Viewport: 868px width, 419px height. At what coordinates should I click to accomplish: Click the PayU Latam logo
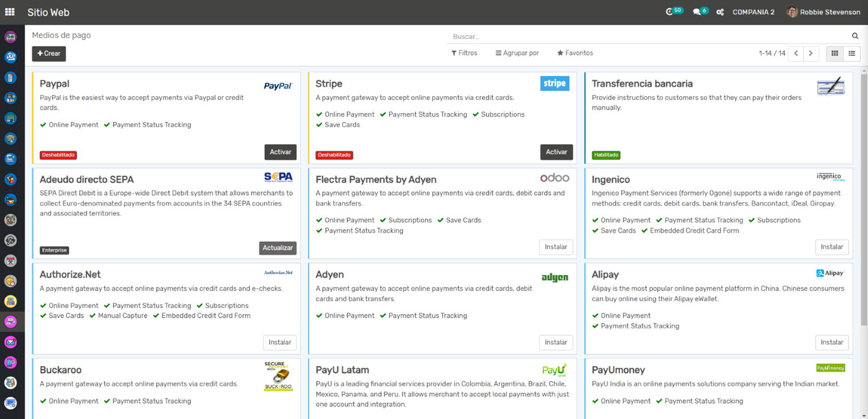point(555,370)
